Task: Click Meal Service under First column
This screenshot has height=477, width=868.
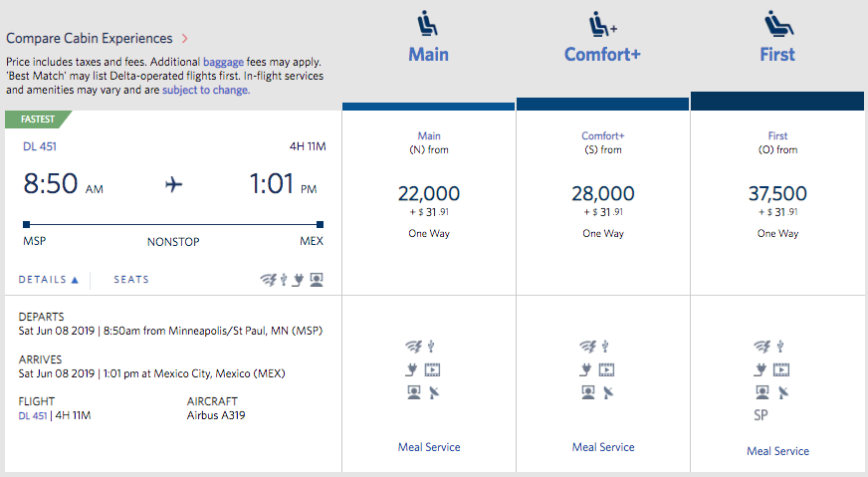Action: (x=777, y=451)
